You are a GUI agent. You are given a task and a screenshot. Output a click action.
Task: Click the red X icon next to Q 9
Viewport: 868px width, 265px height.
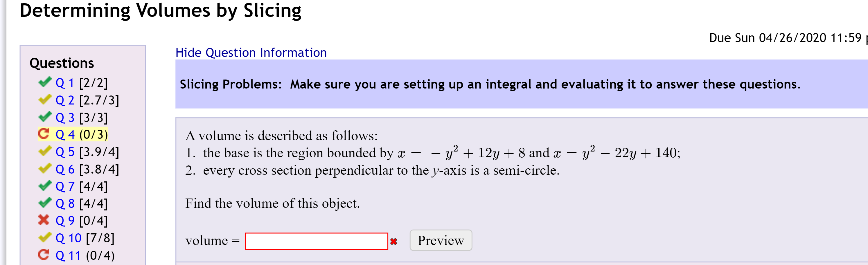pyautogui.click(x=44, y=221)
